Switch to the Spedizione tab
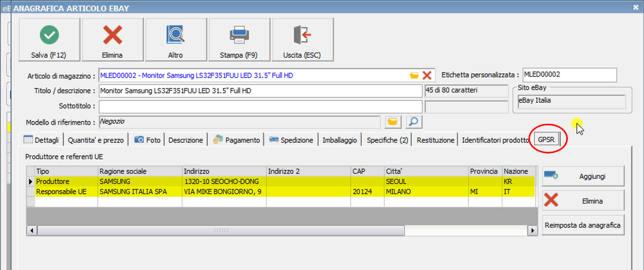The height and width of the screenshot is (270, 644). pos(291,140)
